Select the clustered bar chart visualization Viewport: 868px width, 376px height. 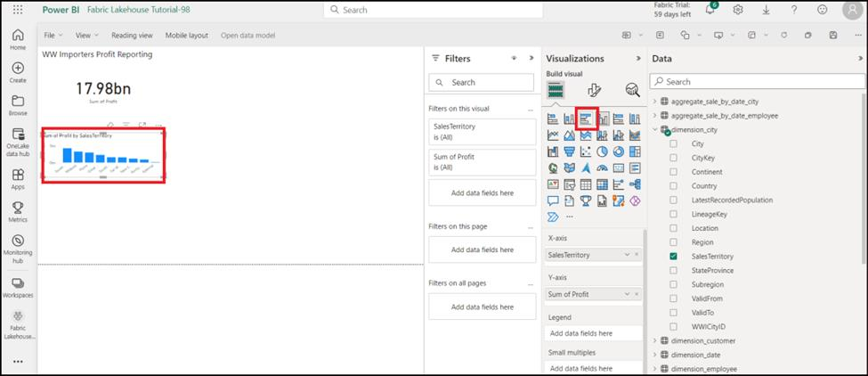click(x=586, y=119)
